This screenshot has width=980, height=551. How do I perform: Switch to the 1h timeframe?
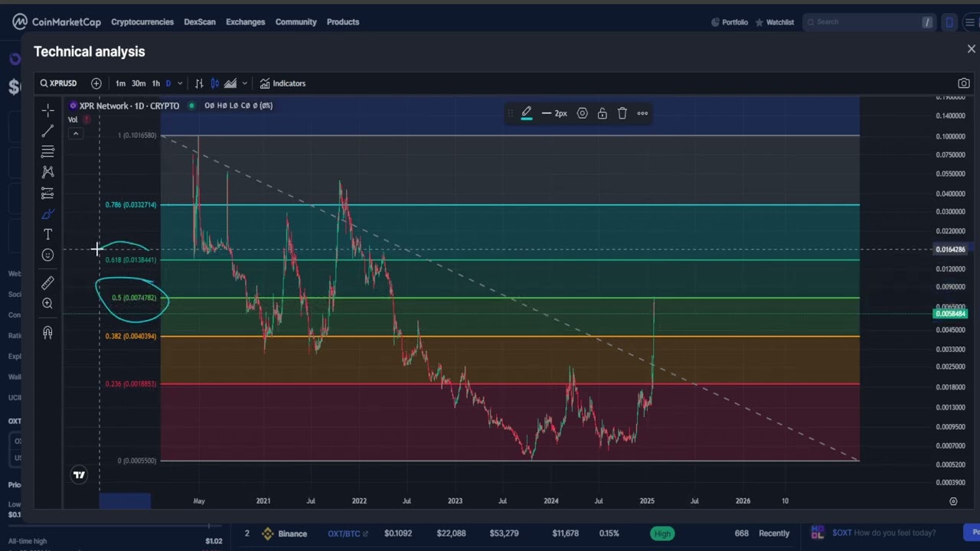pos(155,83)
